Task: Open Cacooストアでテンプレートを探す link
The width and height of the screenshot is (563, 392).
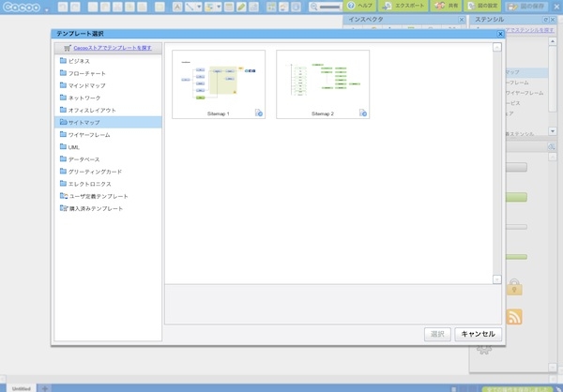Action: tap(113, 48)
